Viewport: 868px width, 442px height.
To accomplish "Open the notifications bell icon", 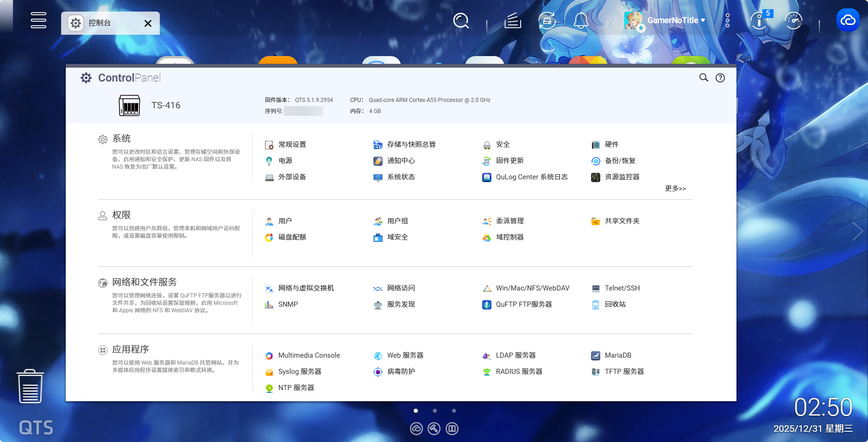I will [581, 21].
